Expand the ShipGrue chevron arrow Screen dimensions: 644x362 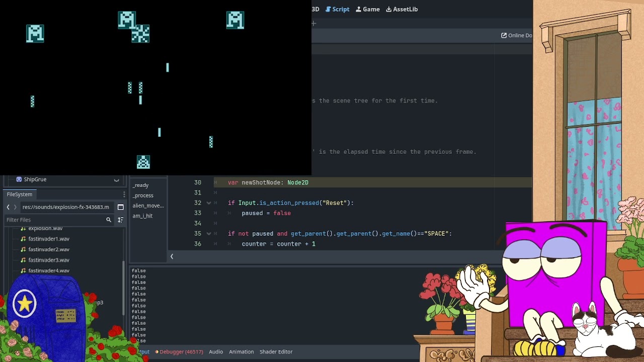[x=116, y=180]
